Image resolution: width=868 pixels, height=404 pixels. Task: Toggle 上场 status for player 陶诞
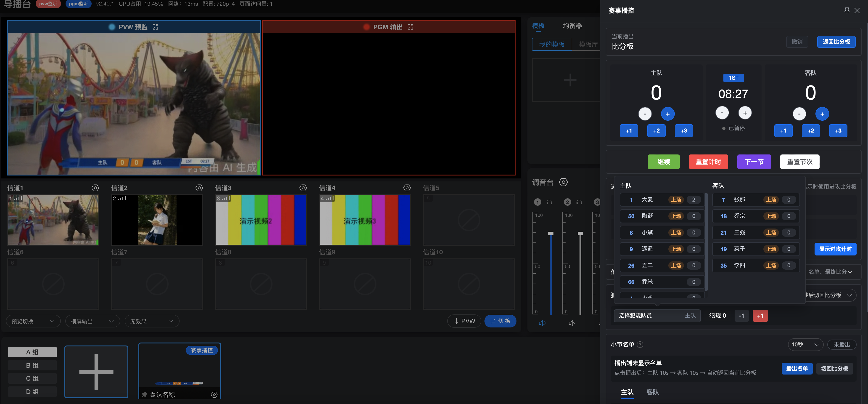point(676,216)
